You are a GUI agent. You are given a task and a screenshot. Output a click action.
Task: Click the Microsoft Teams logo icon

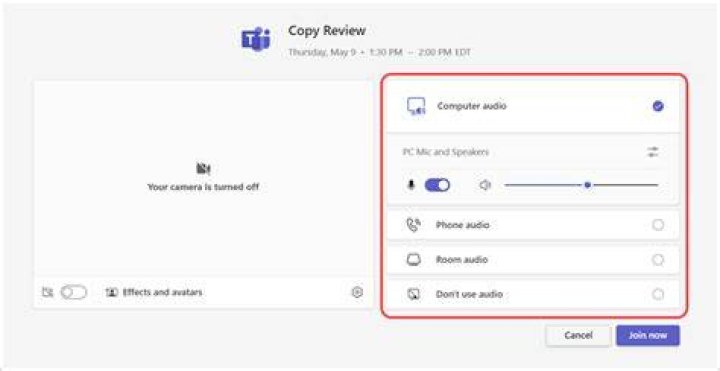(256, 39)
